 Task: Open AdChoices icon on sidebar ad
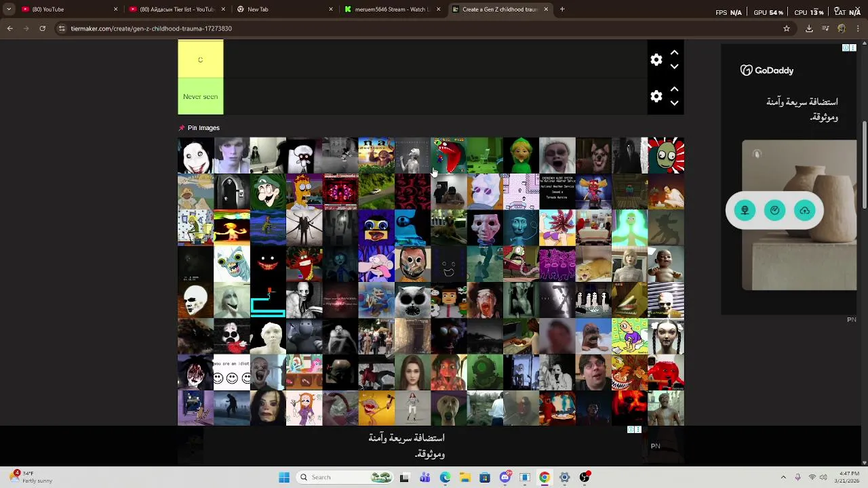[x=846, y=47]
